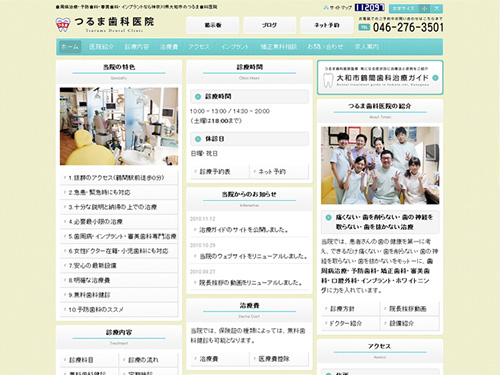Click the round bullet icon beside 診療時間 subheading
500x375 pixels.
pyautogui.click(x=198, y=97)
